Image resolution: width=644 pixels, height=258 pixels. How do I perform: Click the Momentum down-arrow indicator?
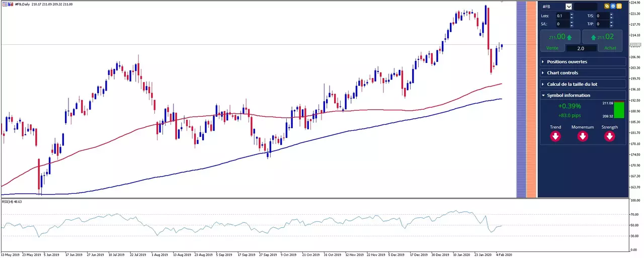point(583,136)
